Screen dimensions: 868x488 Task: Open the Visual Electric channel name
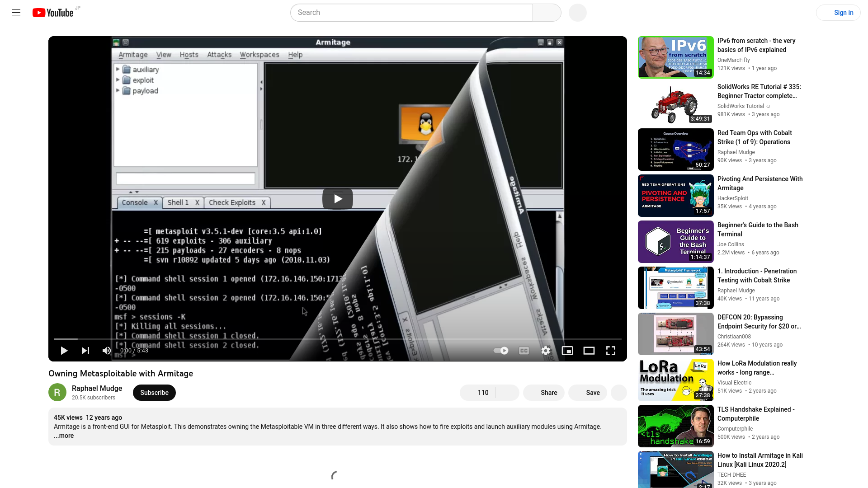point(734,383)
